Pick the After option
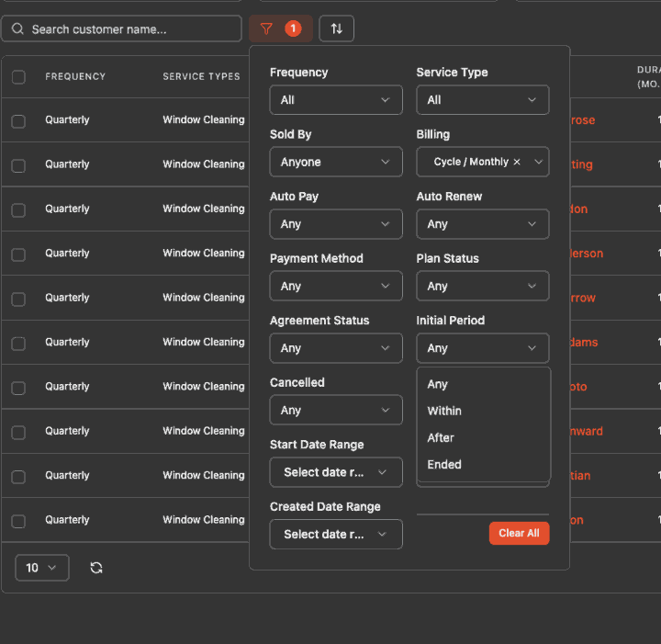The image size is (661, 644). coord(441,438)
